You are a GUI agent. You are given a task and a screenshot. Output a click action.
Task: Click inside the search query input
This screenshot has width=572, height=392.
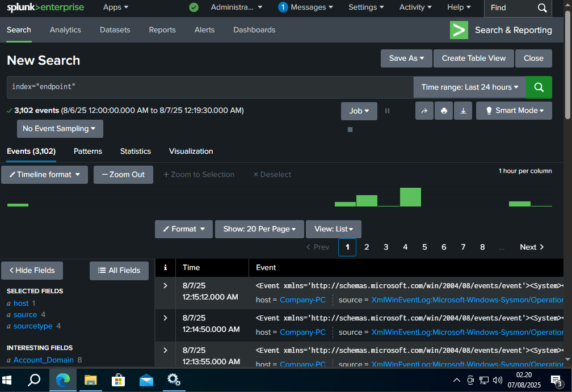pos(210,87)
